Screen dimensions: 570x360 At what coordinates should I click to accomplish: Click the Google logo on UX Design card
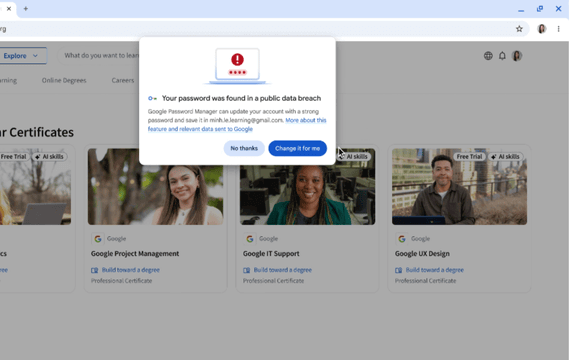tap(402, 239)
